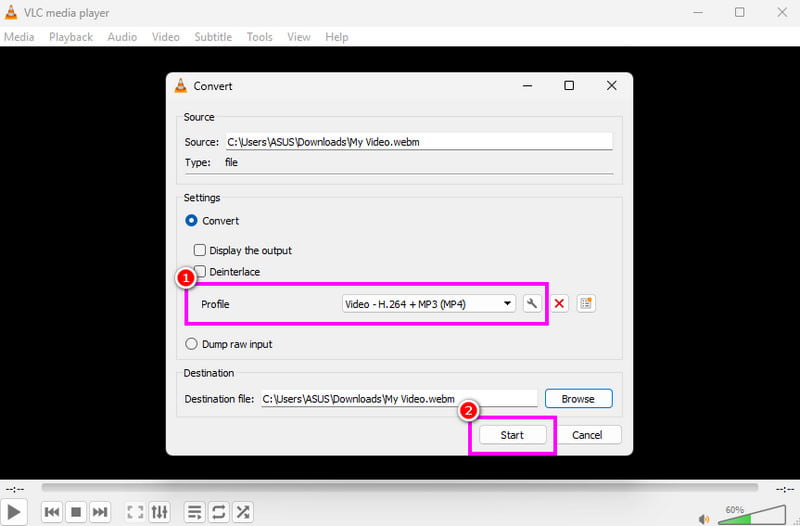The width and height of the screenshot is (800, 526).
Task: Enable the Display the output checkbox
Action: [x=200, y=250]
